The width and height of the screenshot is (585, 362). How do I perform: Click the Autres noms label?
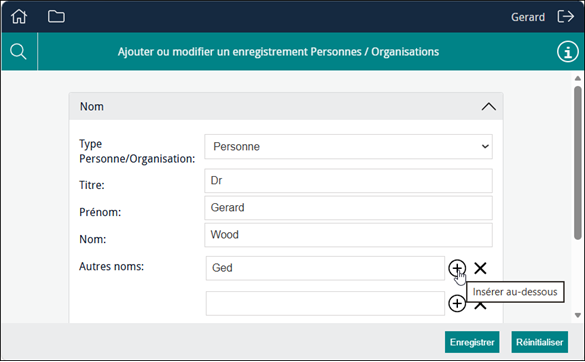click(x=111, y=266)
